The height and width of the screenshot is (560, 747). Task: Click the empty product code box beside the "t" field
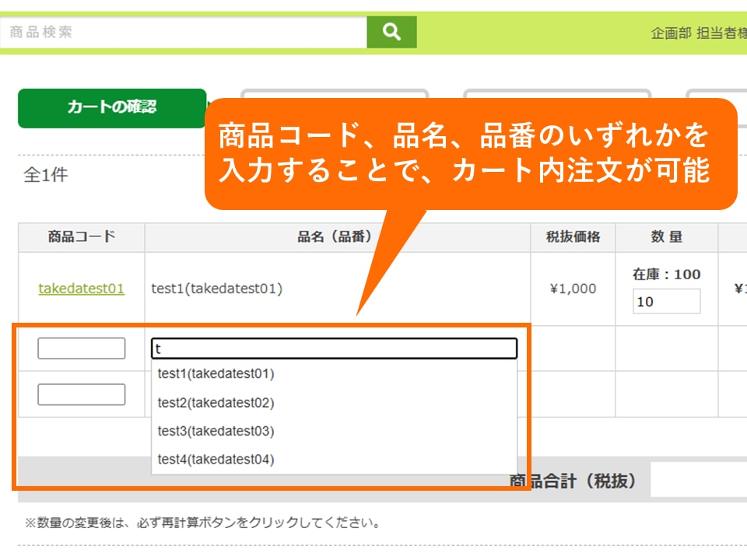click(81, 348)
